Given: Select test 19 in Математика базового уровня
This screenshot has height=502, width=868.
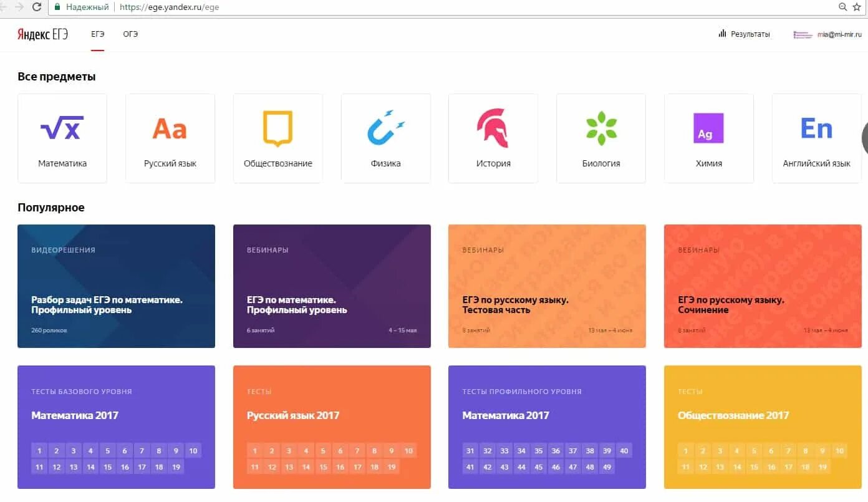Looking at the screenshot, I should [x=176, y=466].
